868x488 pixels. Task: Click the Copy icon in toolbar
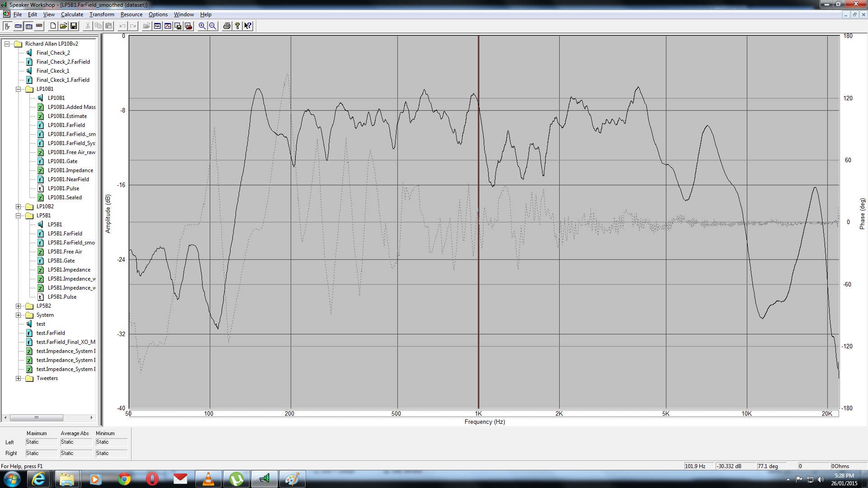(x=98, y=26)
